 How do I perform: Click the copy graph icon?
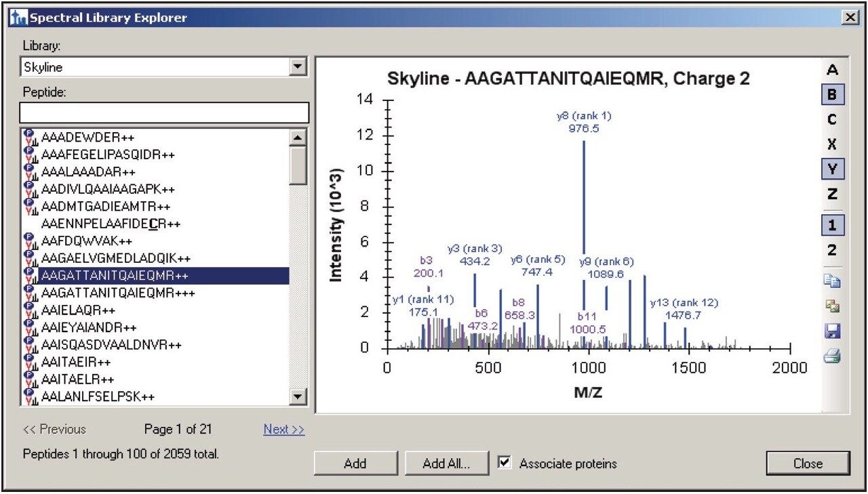point(832,282)
